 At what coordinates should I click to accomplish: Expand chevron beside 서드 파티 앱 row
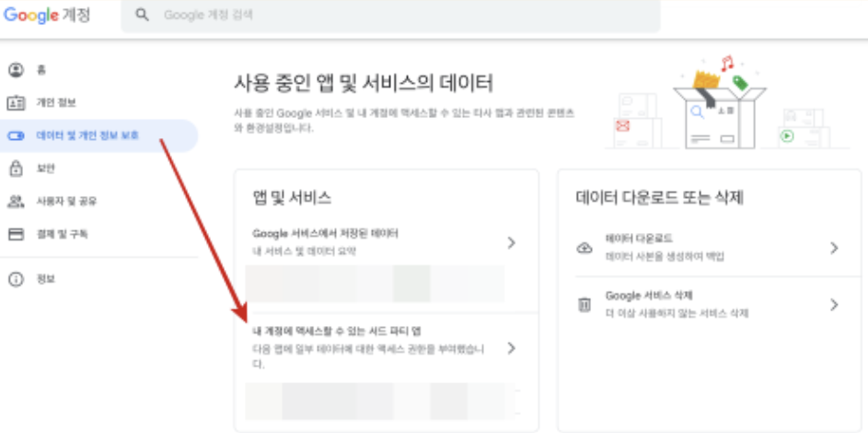point(511,347)
